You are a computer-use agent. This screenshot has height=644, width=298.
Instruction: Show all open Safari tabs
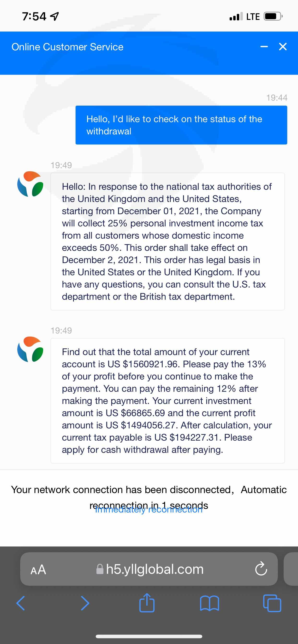click(272, 603)
